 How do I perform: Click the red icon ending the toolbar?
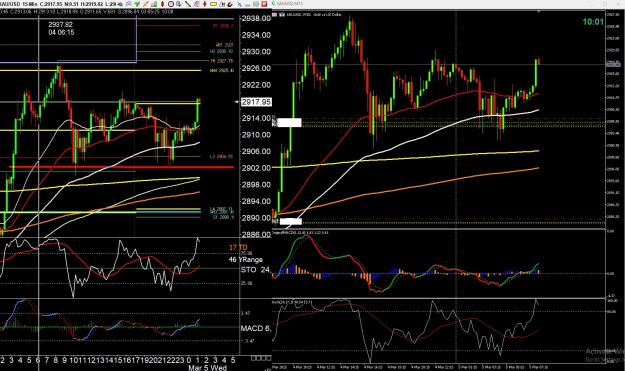[264, 4]
